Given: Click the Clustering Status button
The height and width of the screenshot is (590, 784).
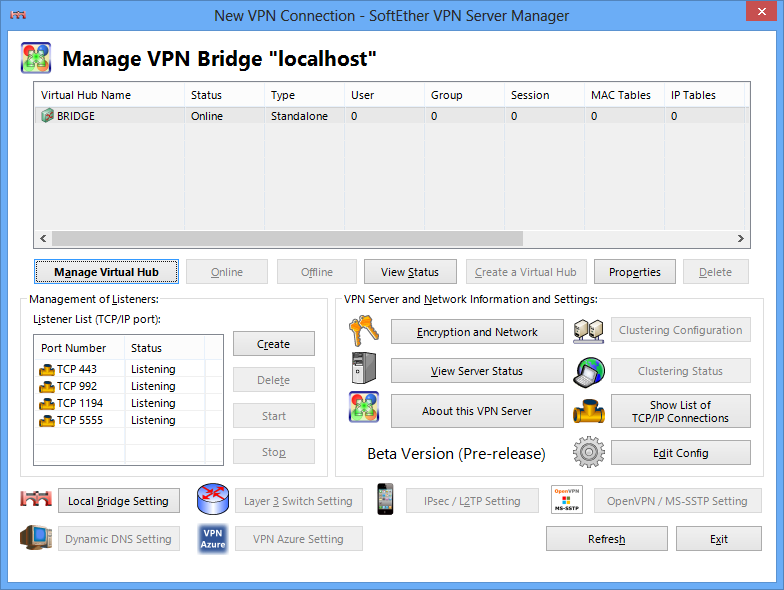Looking at the screenshot, I should pyautogui.click(x=680, y=370).
